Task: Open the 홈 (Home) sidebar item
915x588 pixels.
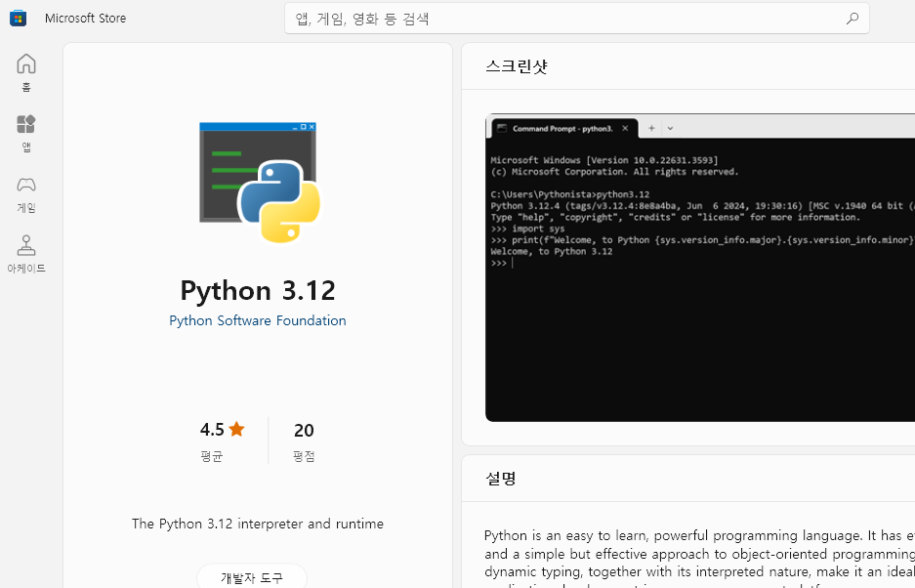Action: coord(25,72)
